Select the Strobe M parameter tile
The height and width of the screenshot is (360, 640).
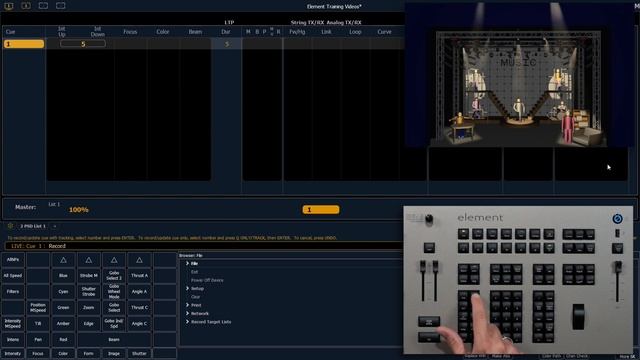[89, 276]
